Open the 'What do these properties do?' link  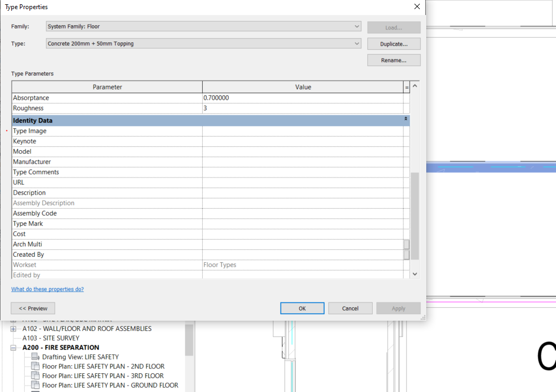pos(47,289)
